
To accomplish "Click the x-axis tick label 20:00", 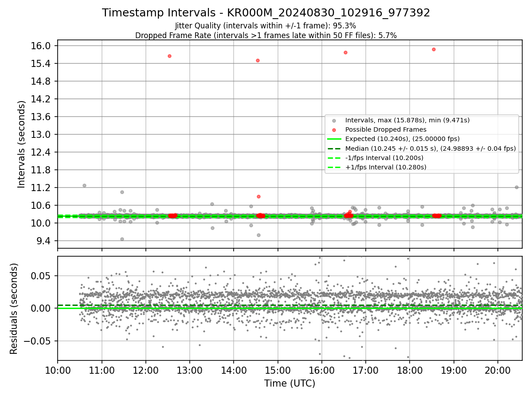I will click(497, 370).
